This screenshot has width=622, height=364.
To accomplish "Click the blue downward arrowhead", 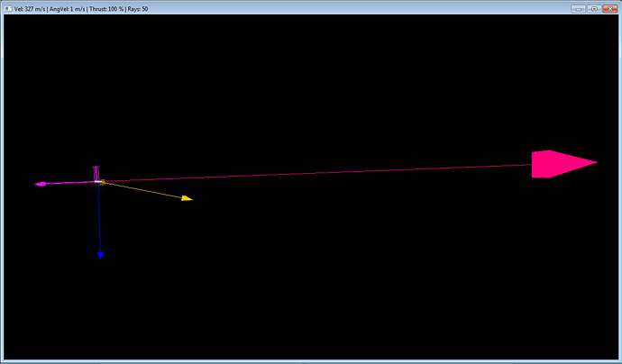I will pos(100,256).
